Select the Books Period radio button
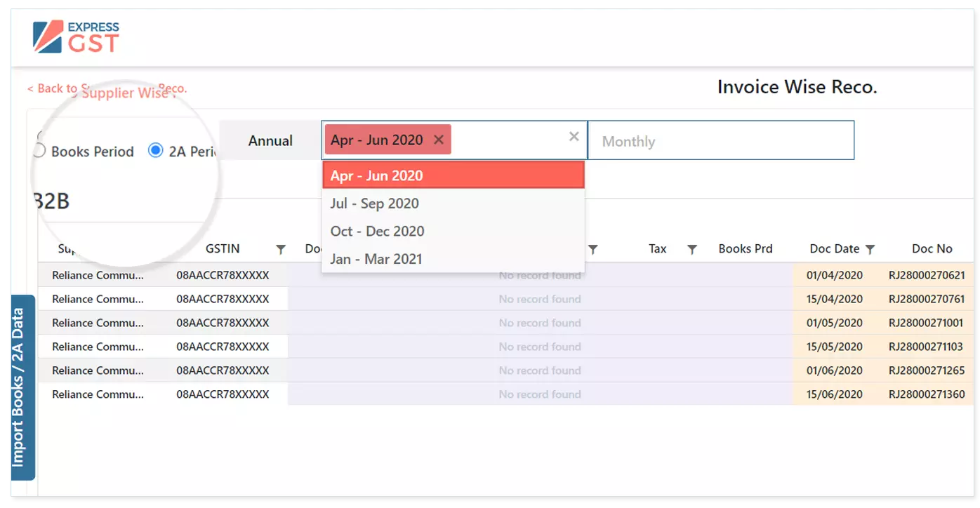Viewport: 980px width, 508px height. pyautogui.click(x=40, y=151)
